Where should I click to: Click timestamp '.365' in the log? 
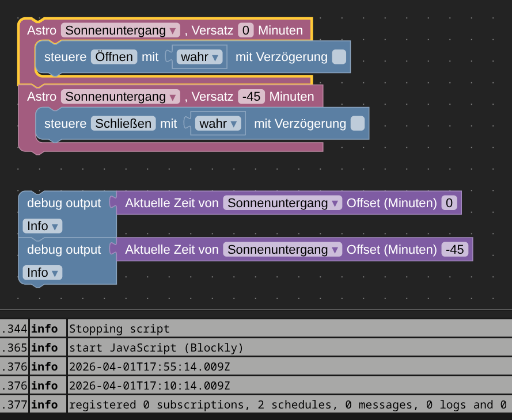coord(14,348)
